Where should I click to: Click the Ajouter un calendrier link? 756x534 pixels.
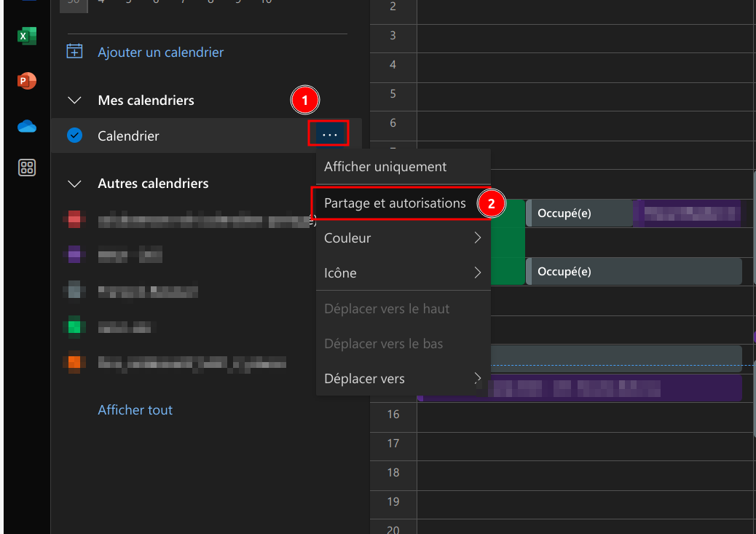tap(161, 52)
